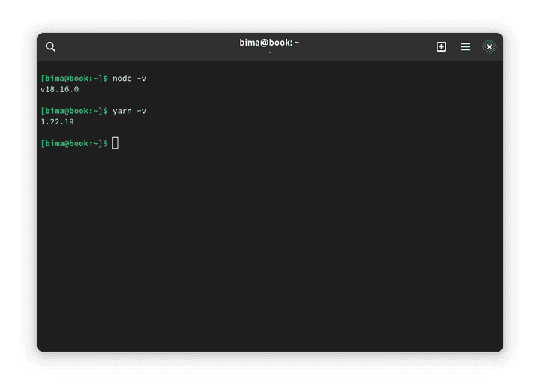Click the first [bima@book:~]$ prompt
This screenshot has height=392, width=540.
coord(74,79)
